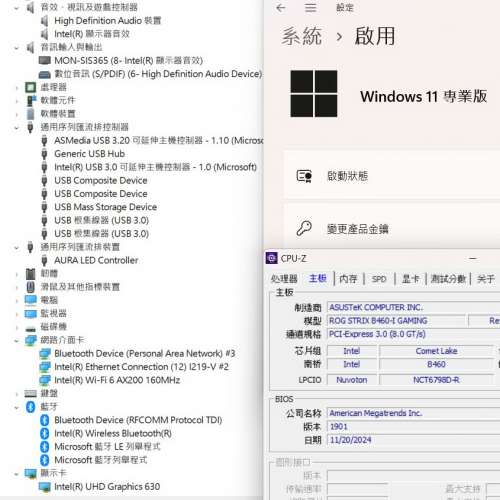The image size is (500, 500).
Task: Click the CPU-Z application title icon
Action: point(271,258)
